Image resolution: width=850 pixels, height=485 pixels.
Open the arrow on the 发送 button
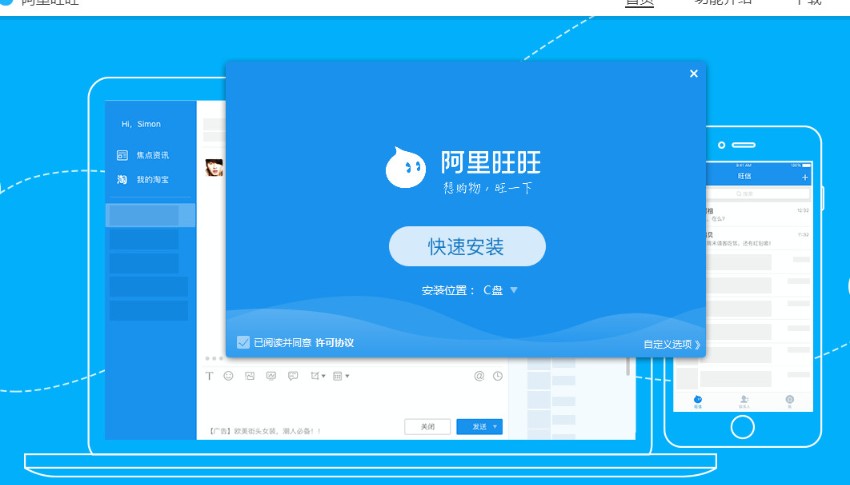(x=495, y=426)
